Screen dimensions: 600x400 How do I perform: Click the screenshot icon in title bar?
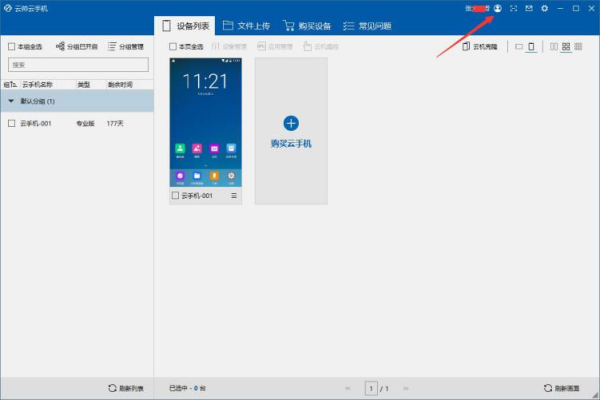(x=514, y=8)
